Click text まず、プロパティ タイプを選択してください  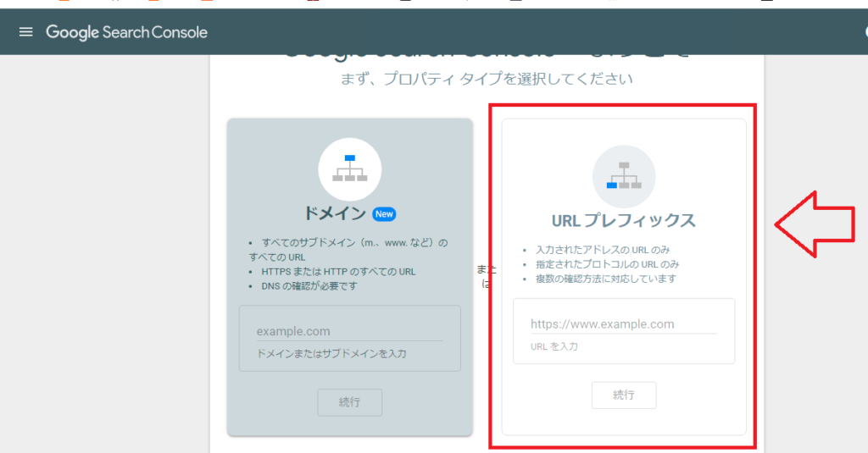[x=487, y=79]
